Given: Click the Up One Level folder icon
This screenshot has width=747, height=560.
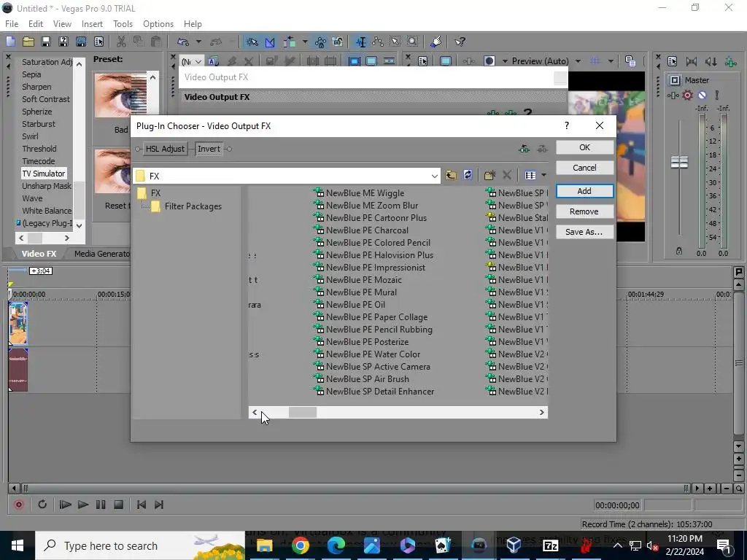Looking at the screenshot, I should click(451, 176).
